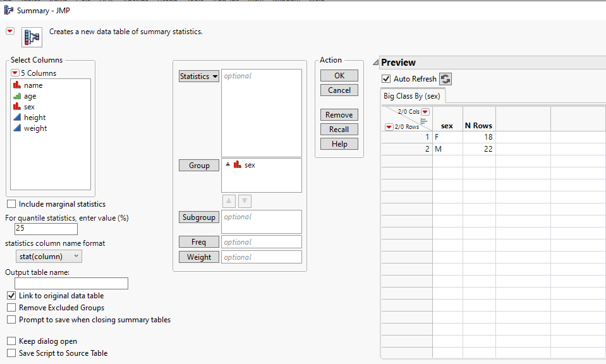Select the sex column icon in Group box
Screen dimensions: 606x364
click(238, 165)
